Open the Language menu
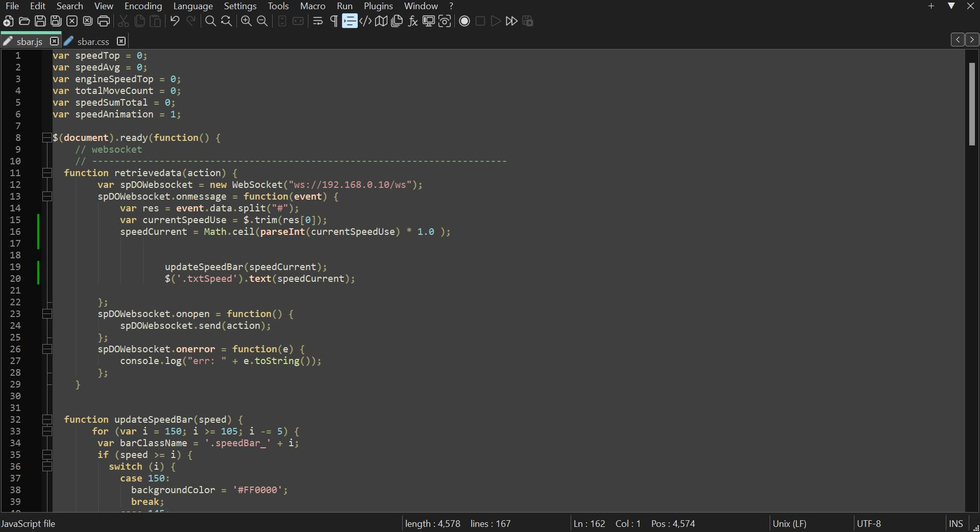The height and width of the screenshot is (532, 980). pos(193,6)
